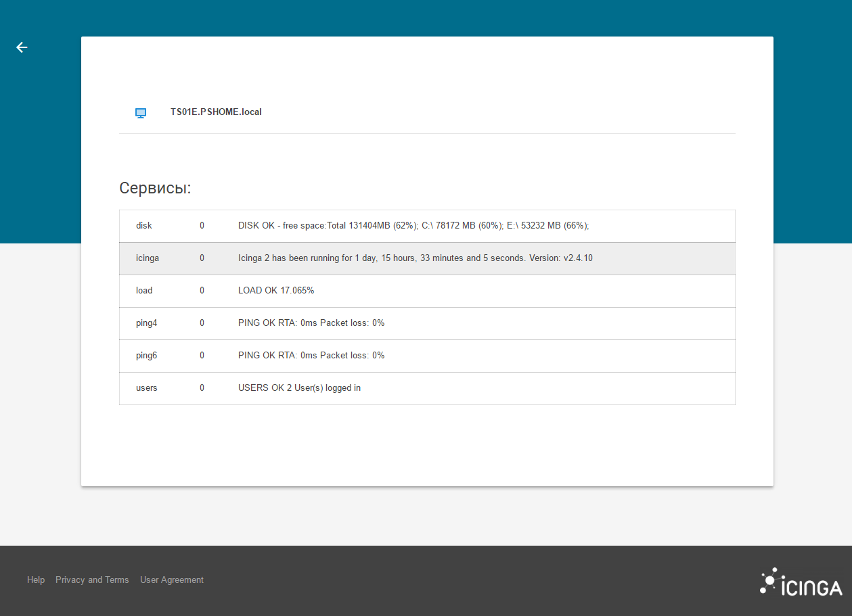852x616 pixels.
Task: Click the Сервисы: heading
Action: [x=155, y=188]
